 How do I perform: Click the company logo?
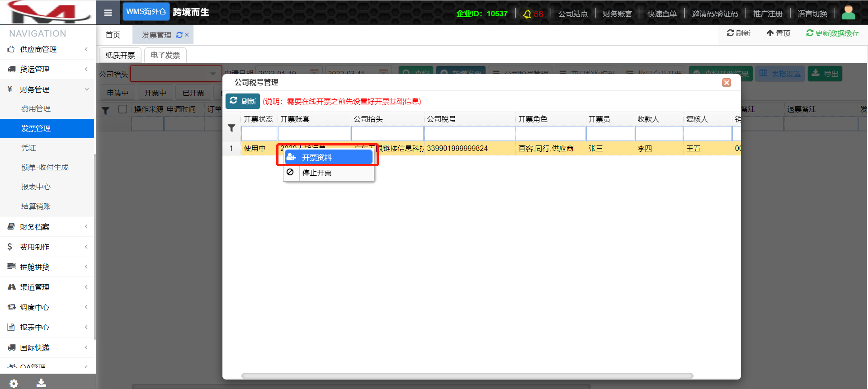48,12
